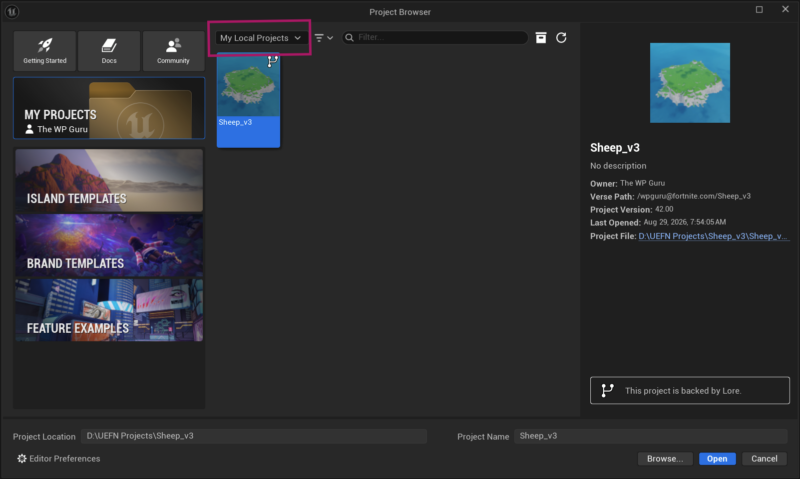The image size is (800, 479).
Task: Click the Project Location path field
Action: point(254,436)
